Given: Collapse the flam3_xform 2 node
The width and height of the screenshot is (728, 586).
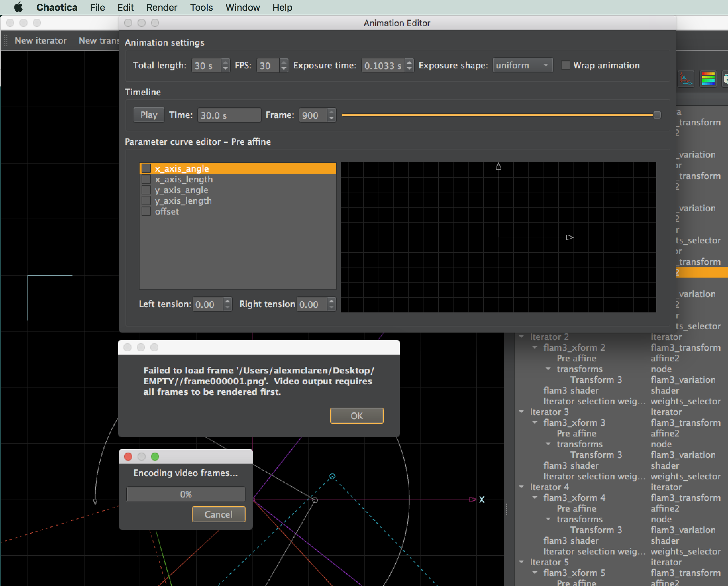Looking at the screenshot, I should tap(535, 348).
